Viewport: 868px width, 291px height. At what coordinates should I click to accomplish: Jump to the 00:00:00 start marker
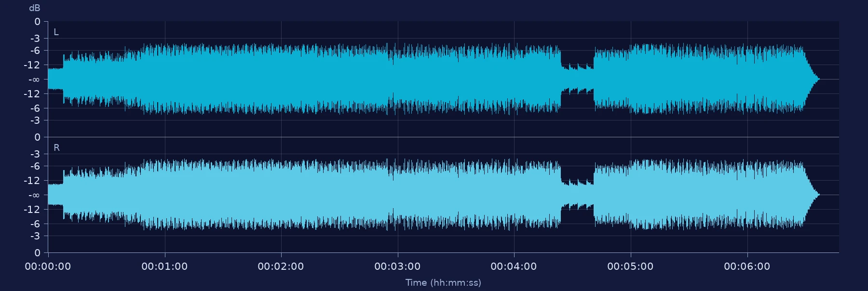pyautogui.click(x=48, y=266)
